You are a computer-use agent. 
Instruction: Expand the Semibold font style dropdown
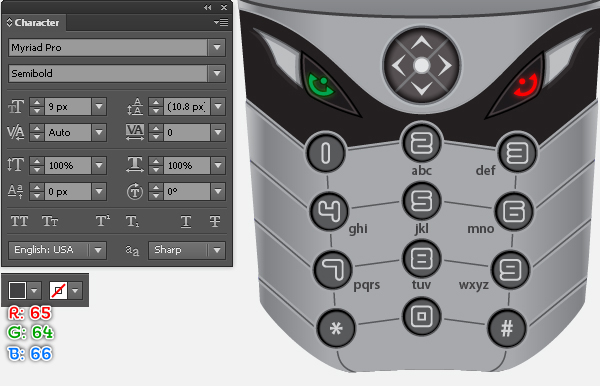[217, 73]
